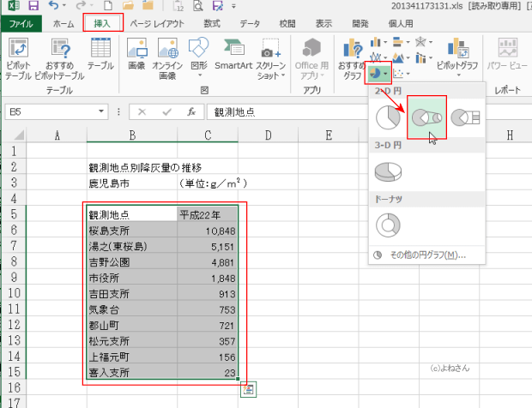Image resolution: width=532 pixels, height=408 pixels.
Task: Click the オンライン画像 button
Action: click(x=167, y=58)
